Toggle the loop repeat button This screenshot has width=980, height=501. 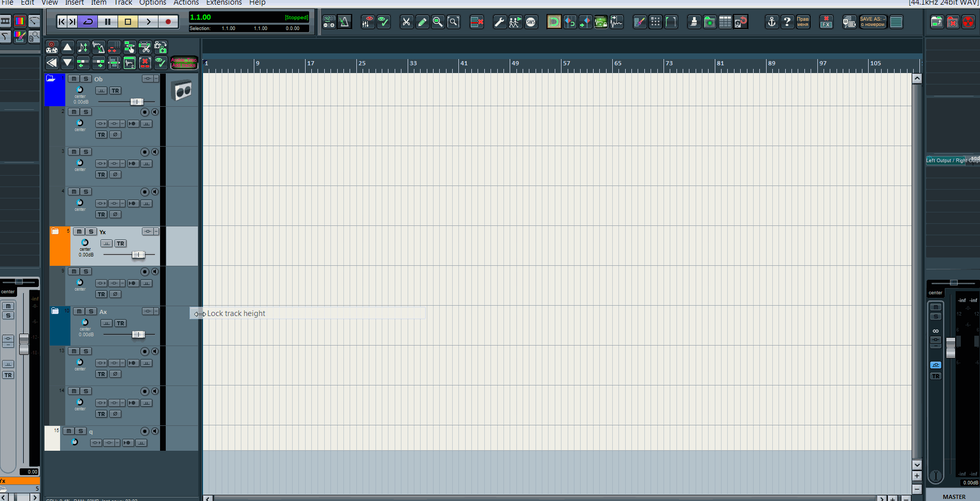(x=88, y=21)
